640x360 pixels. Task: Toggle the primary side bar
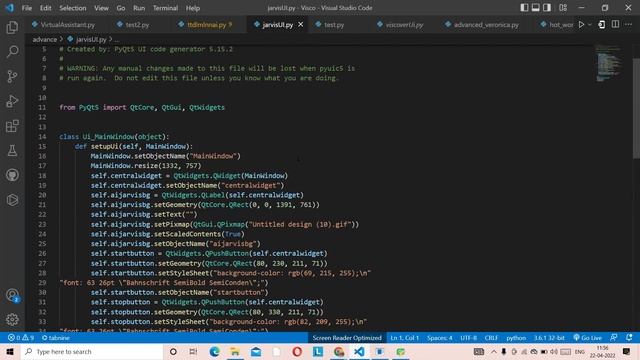point(524,8)
